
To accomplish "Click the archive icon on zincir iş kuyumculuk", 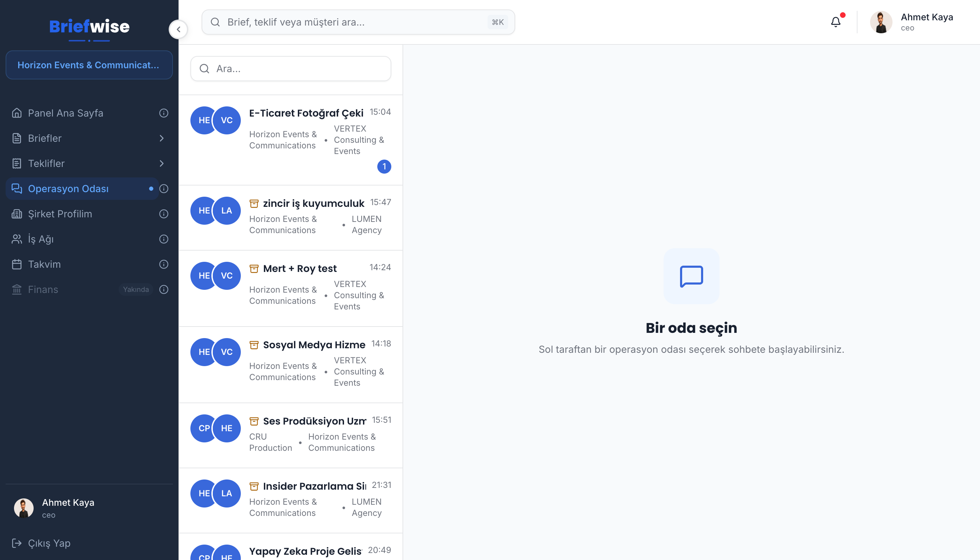I will (x=254, y=203).
